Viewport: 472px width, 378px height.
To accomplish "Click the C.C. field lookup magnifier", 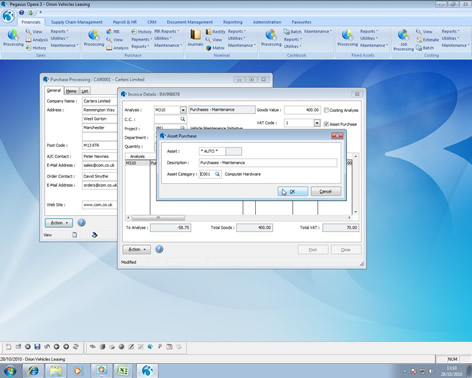I will click(x=183, y=119).
